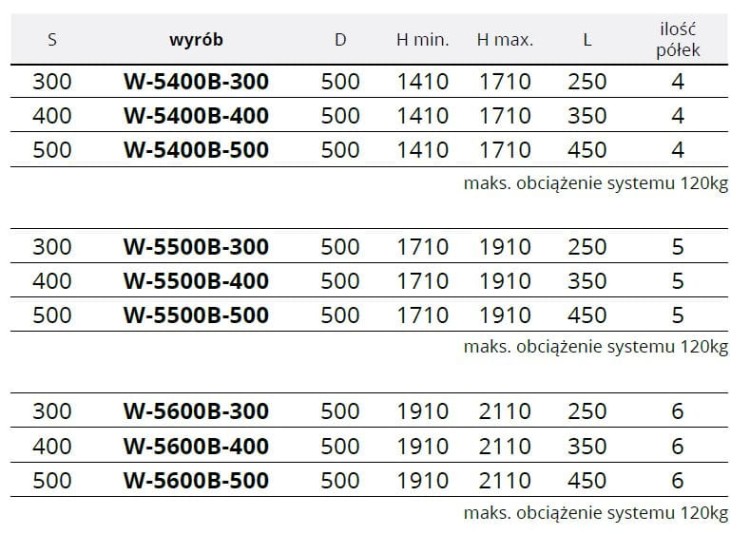
Task: Select the W-5500B-500 product row
Action: 196,315
